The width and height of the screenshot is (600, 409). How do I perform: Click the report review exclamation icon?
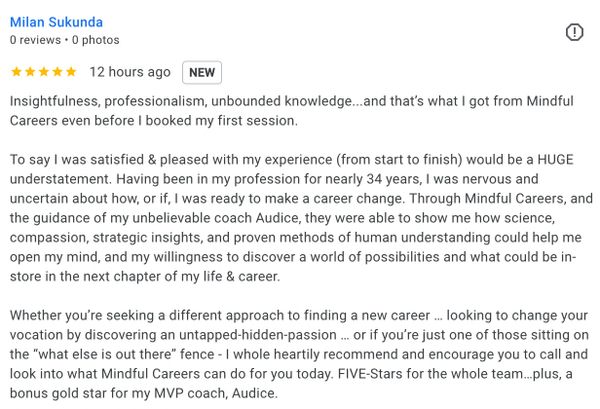(575, 32)
